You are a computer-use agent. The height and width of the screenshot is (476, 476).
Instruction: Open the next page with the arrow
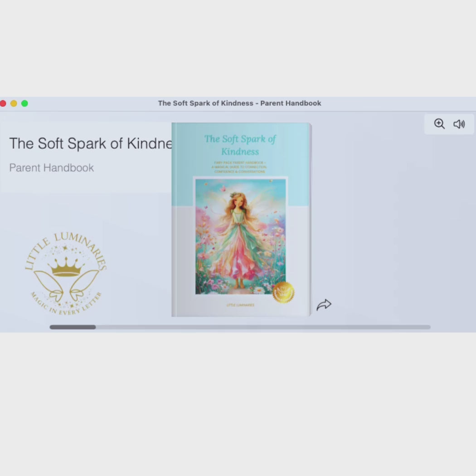coord(324,304)
